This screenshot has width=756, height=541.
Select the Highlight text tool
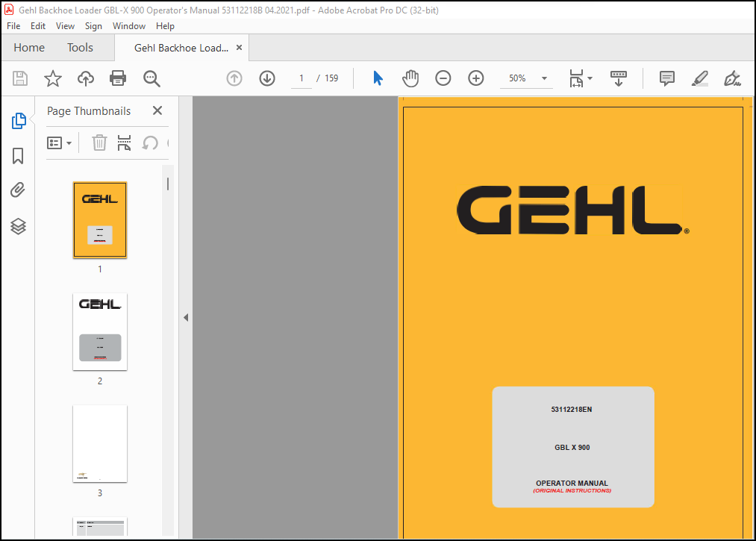[699, 78]
